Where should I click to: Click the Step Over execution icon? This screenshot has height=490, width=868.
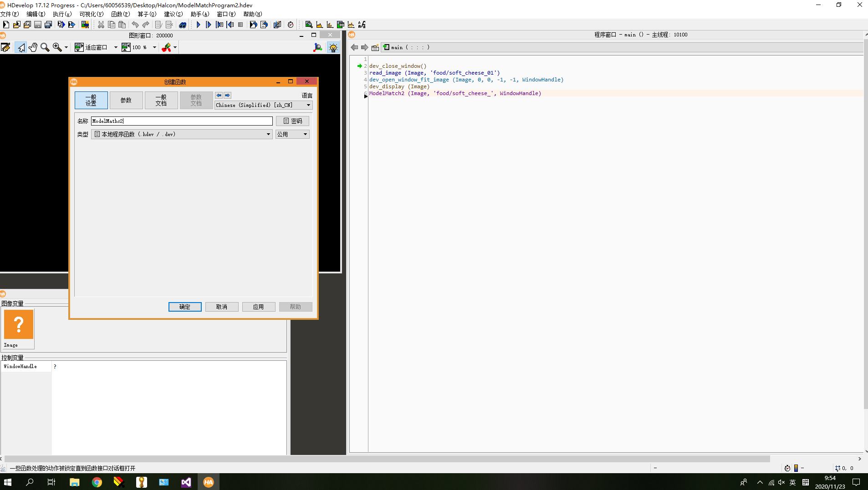pyautogui.click(x=209, y=25)
